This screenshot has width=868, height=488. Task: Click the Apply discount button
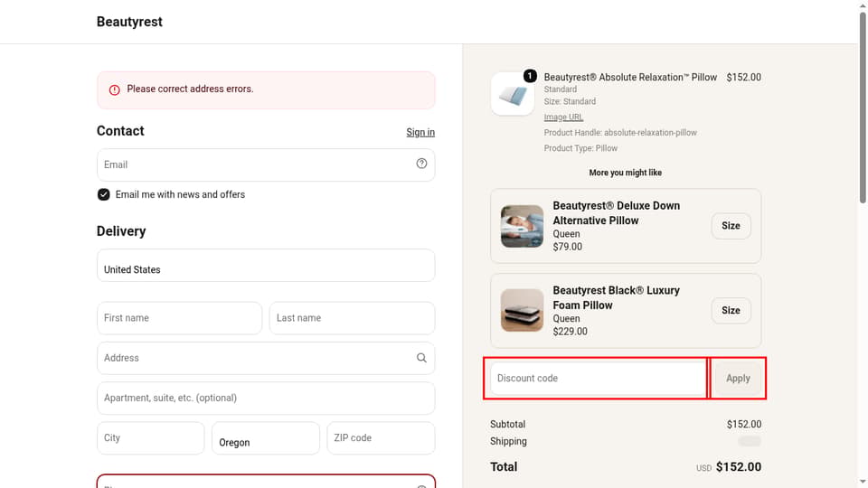point(738,379)
